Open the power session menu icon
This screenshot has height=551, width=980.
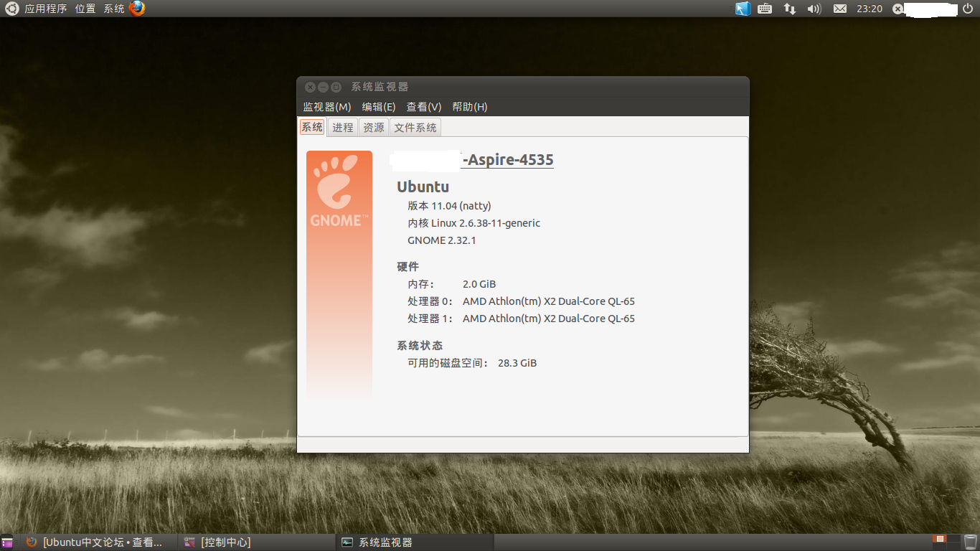point(968,9)
